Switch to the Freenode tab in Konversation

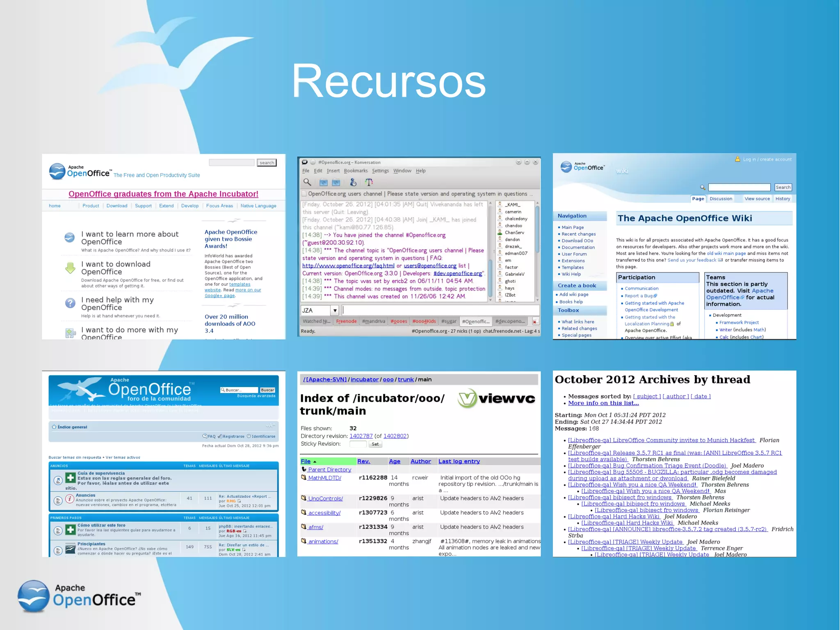pyautogui.click(x=346, y=321)
